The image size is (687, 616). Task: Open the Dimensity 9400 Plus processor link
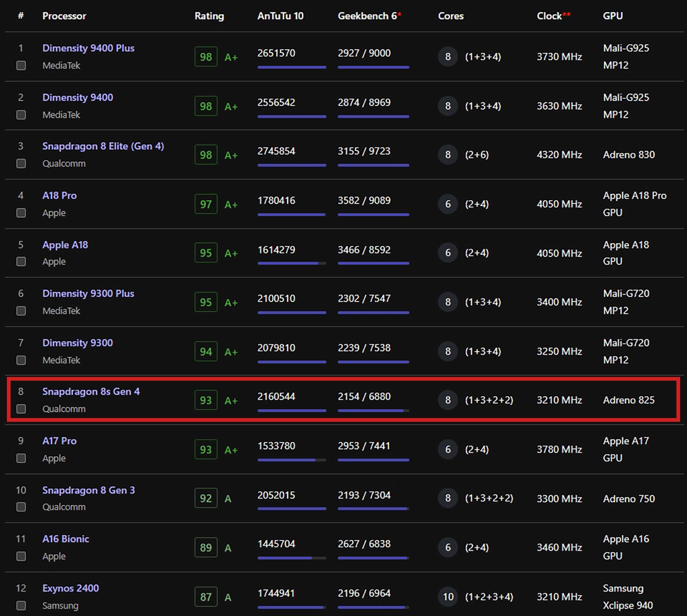tap(88, 48)
